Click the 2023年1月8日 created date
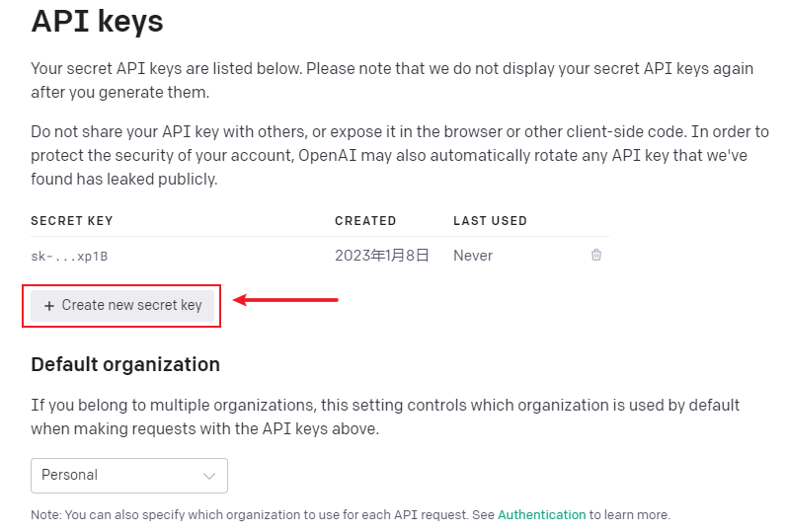 pyautogui.click(x=382, y=256)
